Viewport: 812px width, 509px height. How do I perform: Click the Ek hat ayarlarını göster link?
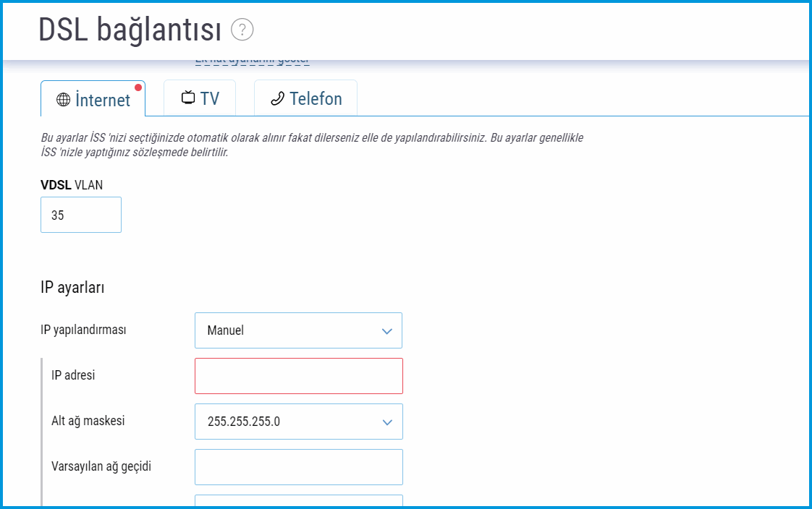252,59
